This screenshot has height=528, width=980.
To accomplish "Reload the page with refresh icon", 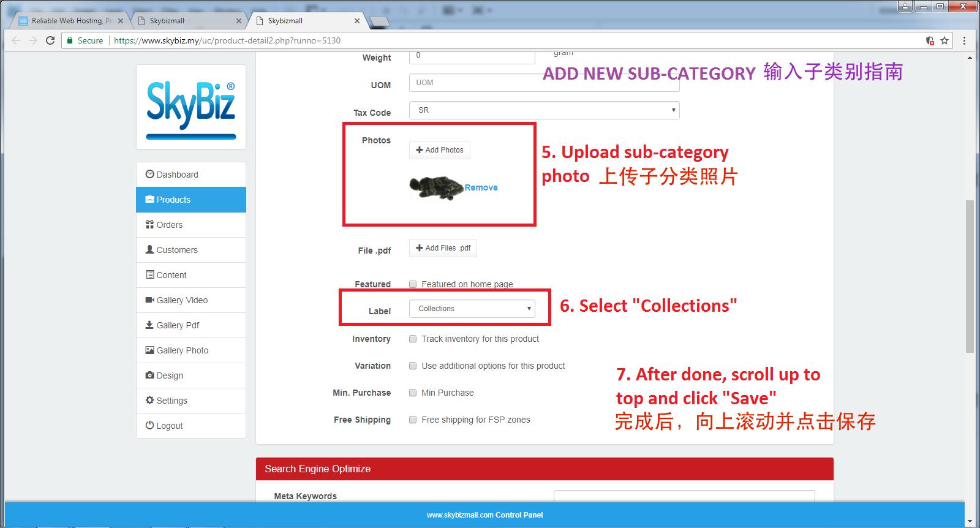I will pos(50,40).
